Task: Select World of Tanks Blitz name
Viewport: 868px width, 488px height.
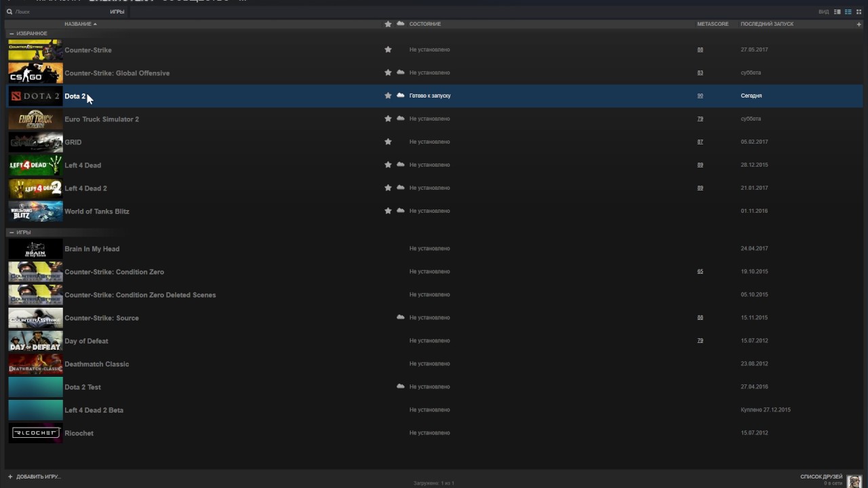Action: point(96,211)
